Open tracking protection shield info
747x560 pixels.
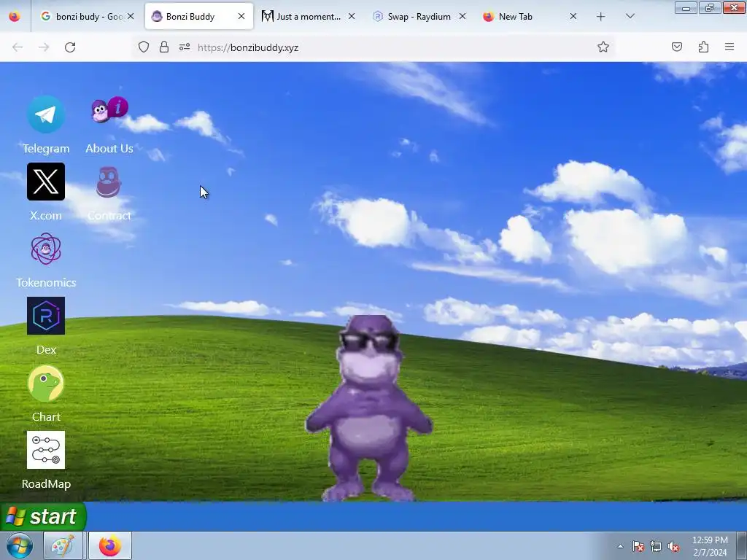pyautogui.click(x=144, y=47)
